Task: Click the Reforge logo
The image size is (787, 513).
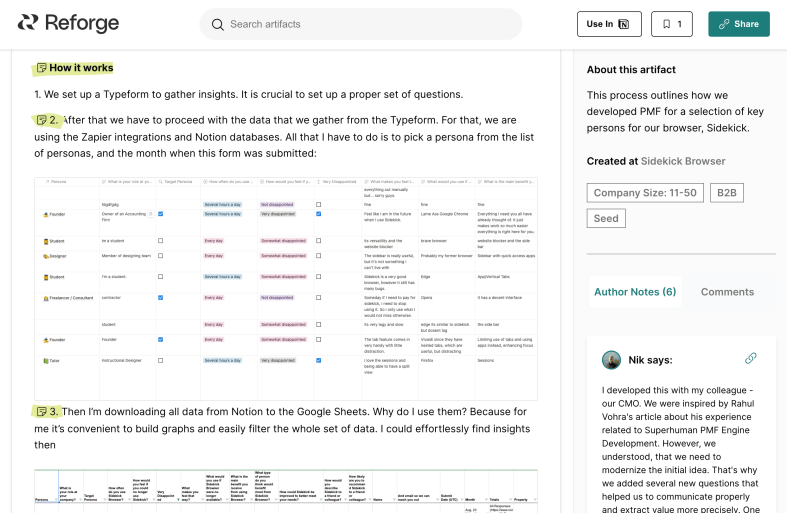Action: (68, 24)
